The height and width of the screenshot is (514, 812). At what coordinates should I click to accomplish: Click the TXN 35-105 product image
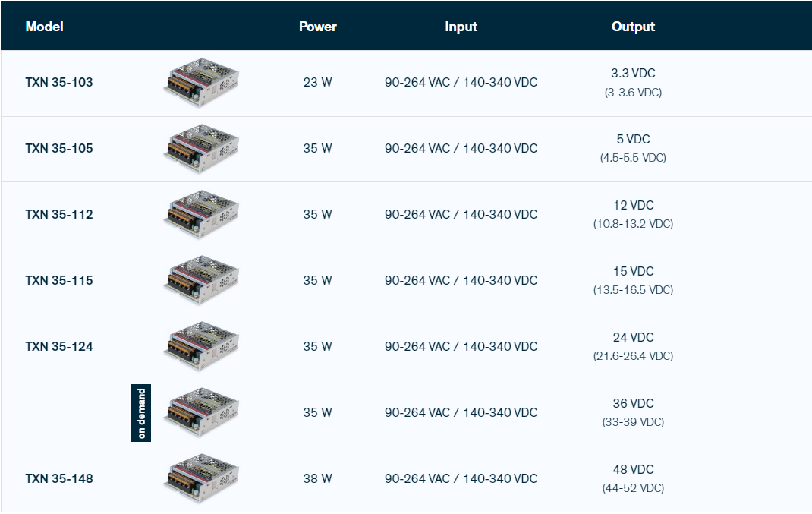pyautogui.click(x=201, y=149)
